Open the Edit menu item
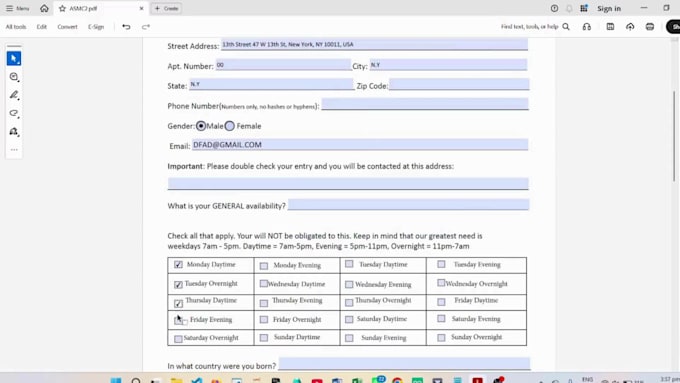 (42, 27)
